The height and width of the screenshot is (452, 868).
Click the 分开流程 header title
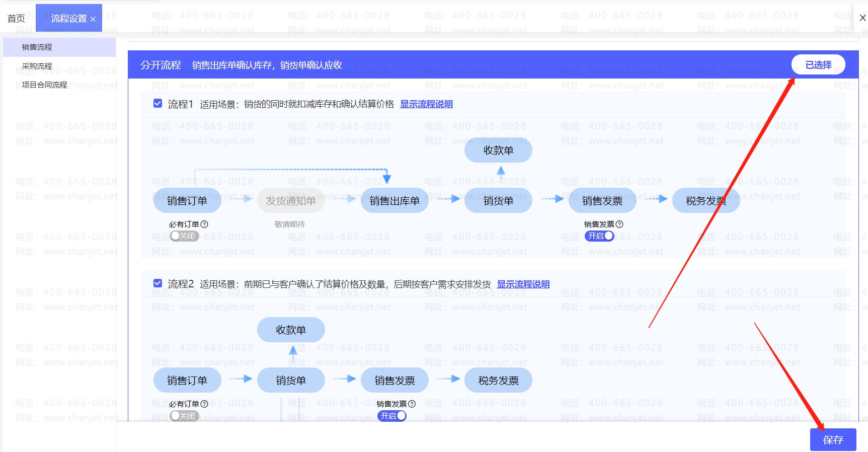(161, 65)
